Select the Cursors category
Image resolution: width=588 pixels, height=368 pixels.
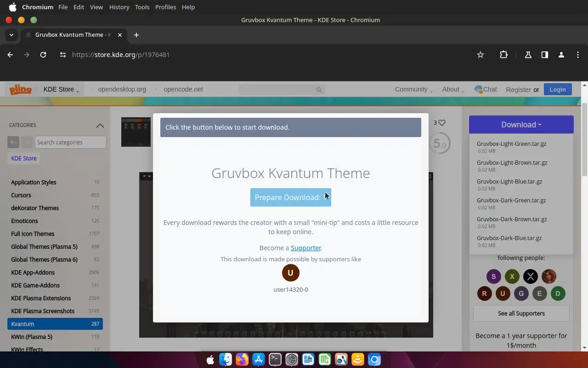[x=55, y=195]
